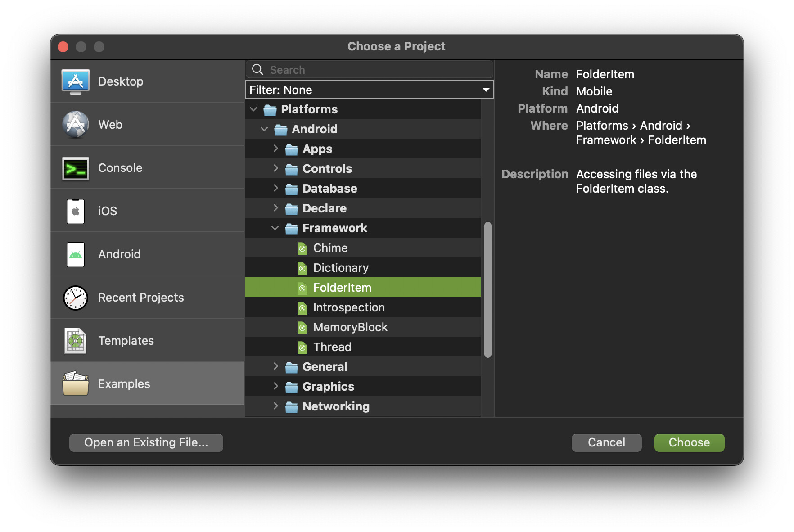Click the Thread project file icon

coord(302,347)
